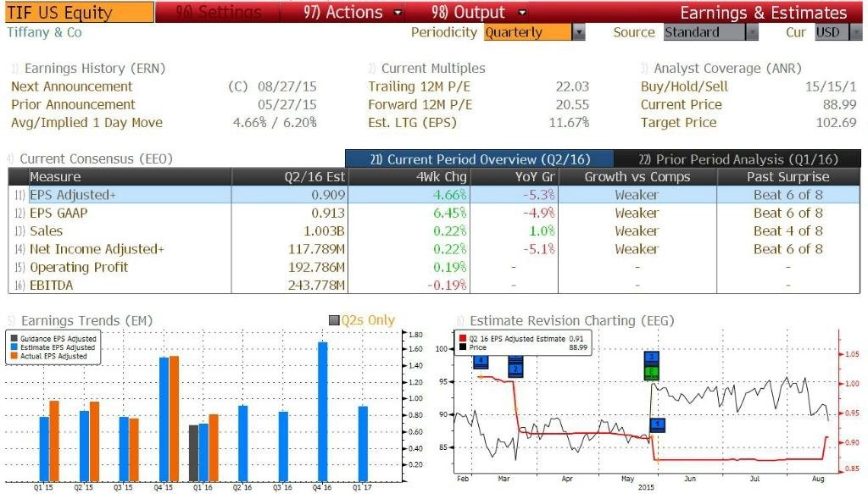Image resolution: width=868 pixels, height=494 pixels.
Task: Click the Est. LTG (EPS) value 11.67%
Action: click(x=569, y=123)
